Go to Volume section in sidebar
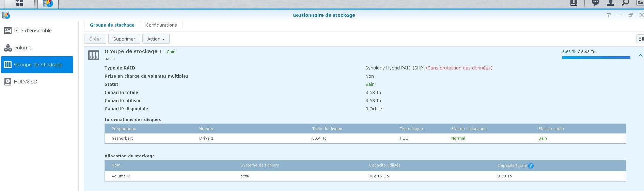 click(22, 48)
